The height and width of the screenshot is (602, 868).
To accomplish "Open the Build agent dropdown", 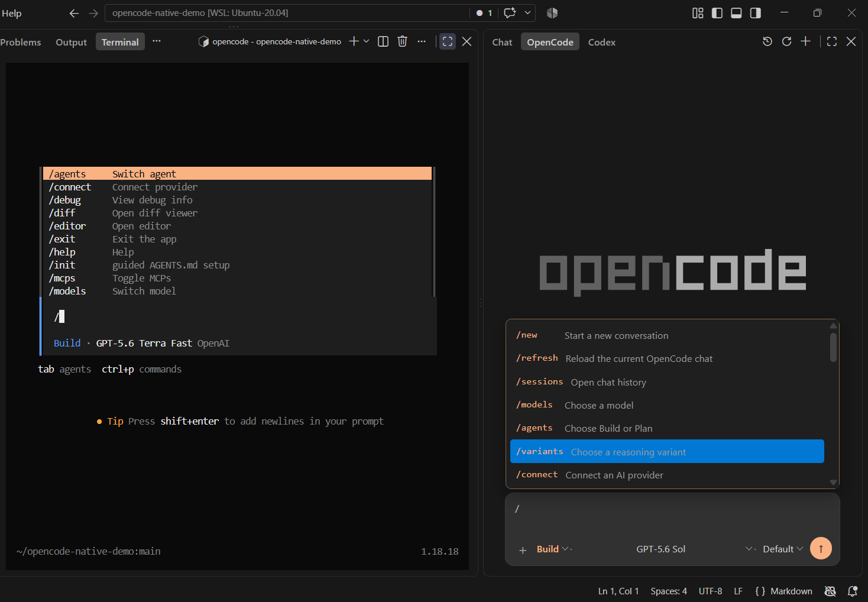I will pyautogui.click(x=553, y=549).
